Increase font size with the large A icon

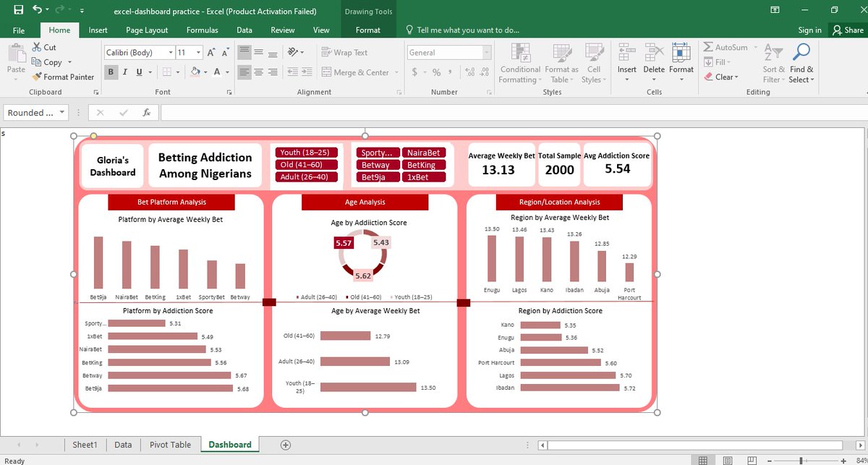point(210,53)
